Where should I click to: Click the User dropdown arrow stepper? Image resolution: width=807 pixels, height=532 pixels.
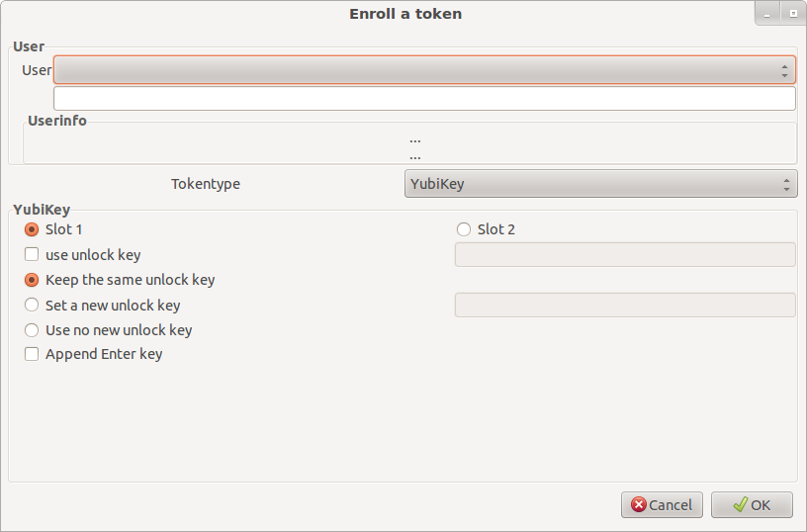click(785, 70)
